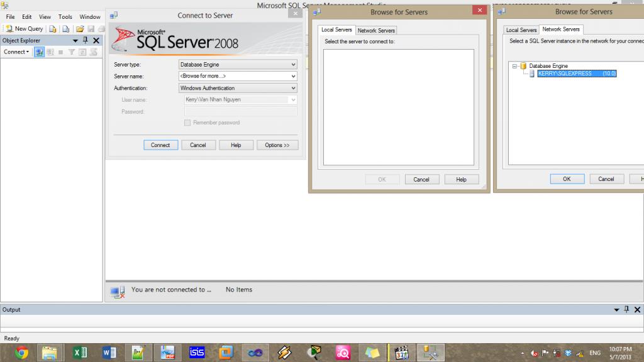Viewport: 644px width, 362px height.
Task: Click the grayed Stop square in Object Explorer
Action: point(61,52)
